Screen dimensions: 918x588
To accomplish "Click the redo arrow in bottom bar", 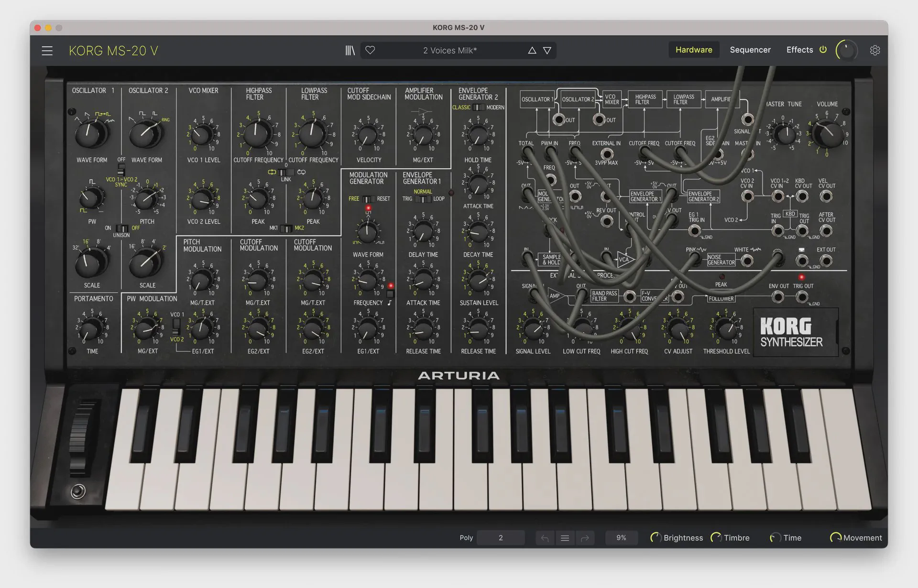I will coord(585,538).
